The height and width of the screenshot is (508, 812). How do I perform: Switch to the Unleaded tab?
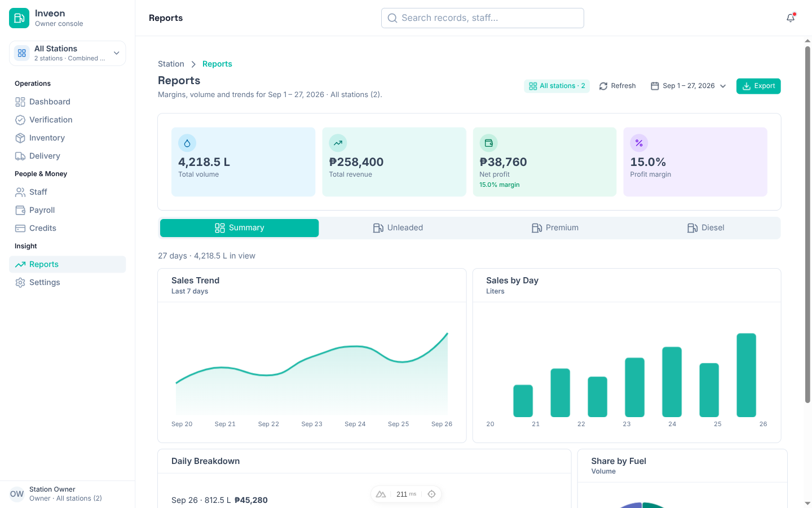398,228
